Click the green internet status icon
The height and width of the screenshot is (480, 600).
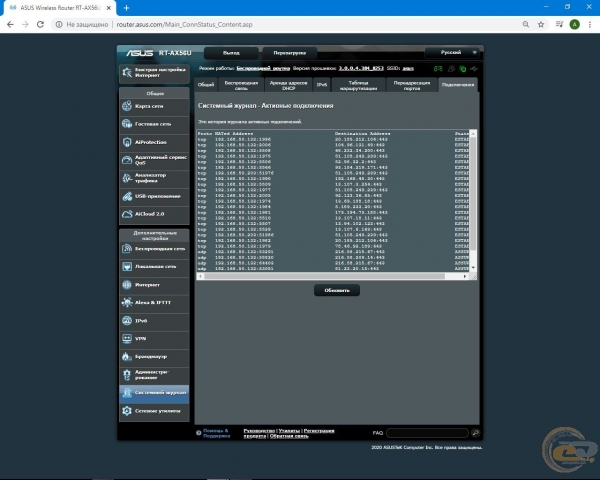point(463,69)
